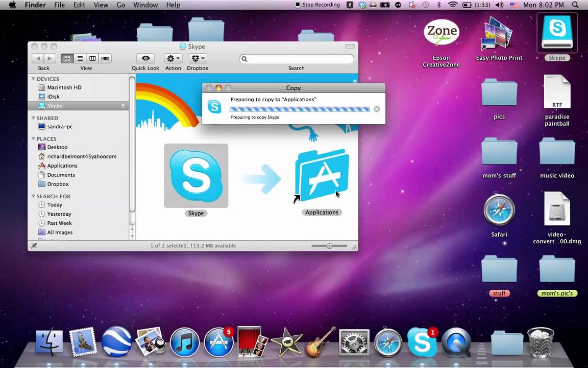Screen dimensions: 588x368
Task: Select paradise paintball RTF file
Action: tap(557, 92)
